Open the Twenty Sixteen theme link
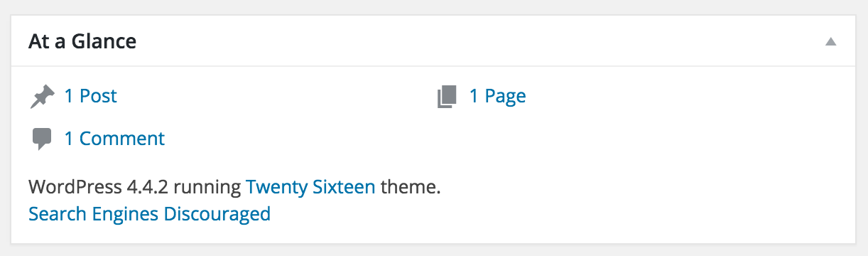The width and height of the screenshot is (868, 256). (310, 188)
